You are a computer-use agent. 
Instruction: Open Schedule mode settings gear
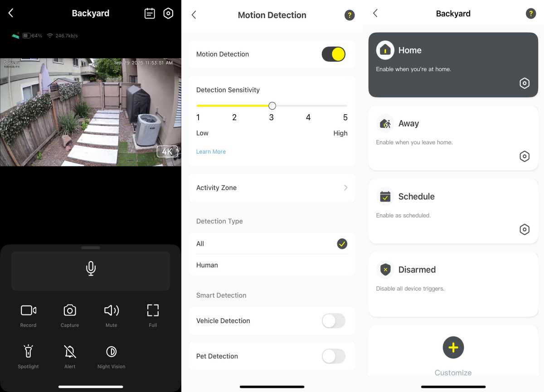click(524, 229)
